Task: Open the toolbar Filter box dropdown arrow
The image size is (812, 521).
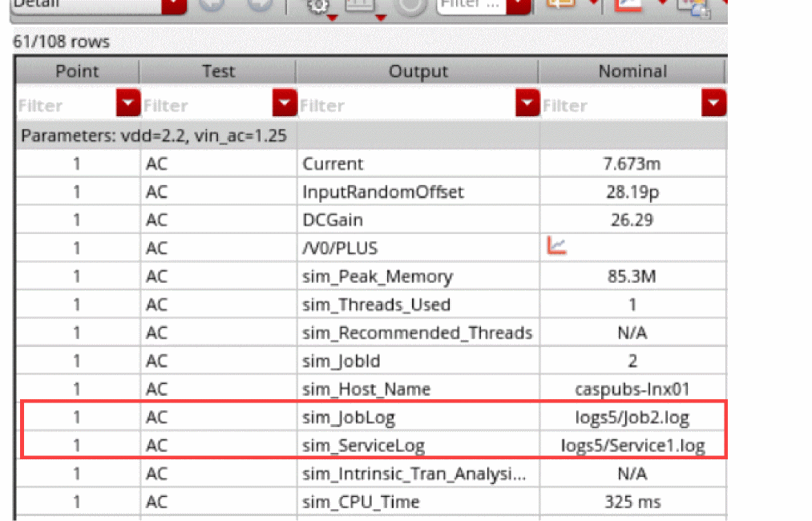Action: [x=521, y=5]
